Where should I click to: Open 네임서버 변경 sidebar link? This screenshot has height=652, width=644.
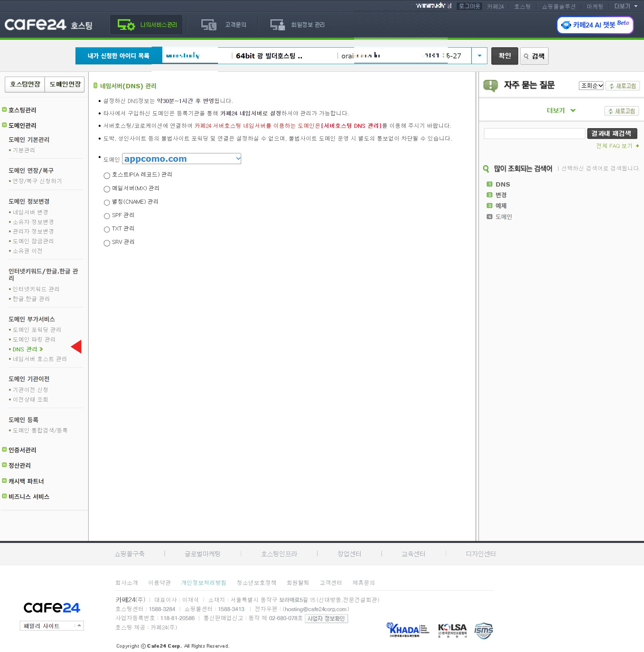[31, 212]
